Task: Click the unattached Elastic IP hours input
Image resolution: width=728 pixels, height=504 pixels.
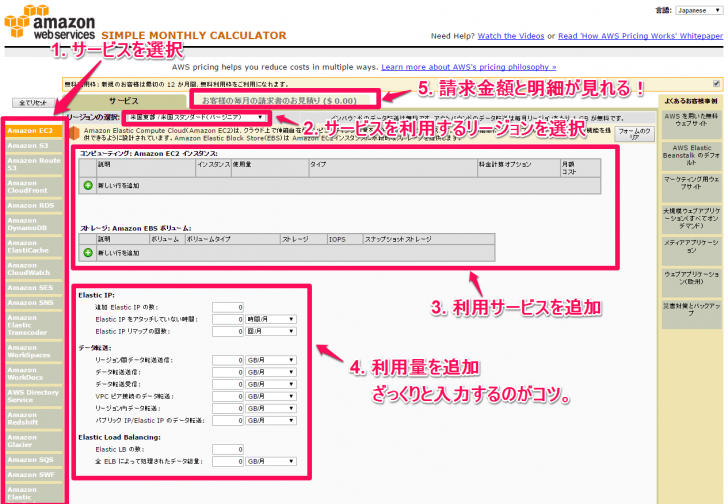Action: (228, 319)
